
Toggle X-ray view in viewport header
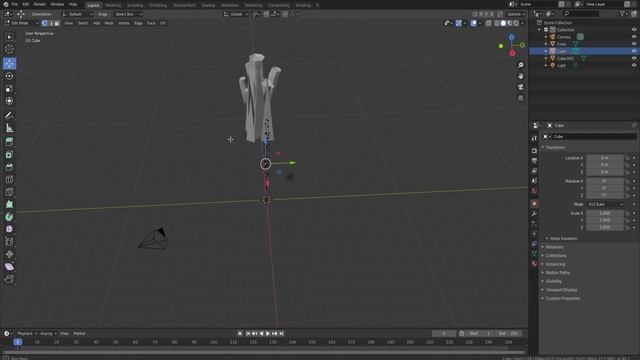point(489,23)
